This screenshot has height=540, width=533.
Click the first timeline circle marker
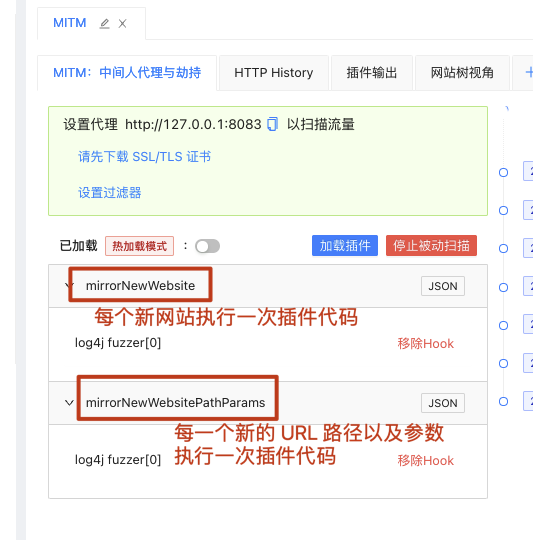tap(503, 172)
